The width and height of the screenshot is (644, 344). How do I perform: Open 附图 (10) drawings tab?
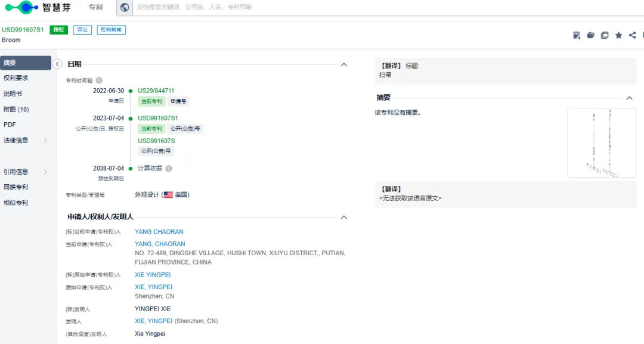pos(16,109)
